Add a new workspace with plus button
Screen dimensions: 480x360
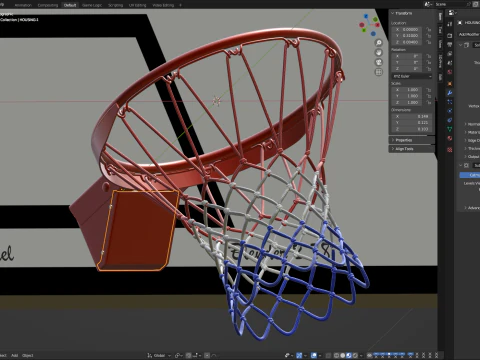(180, 5)
